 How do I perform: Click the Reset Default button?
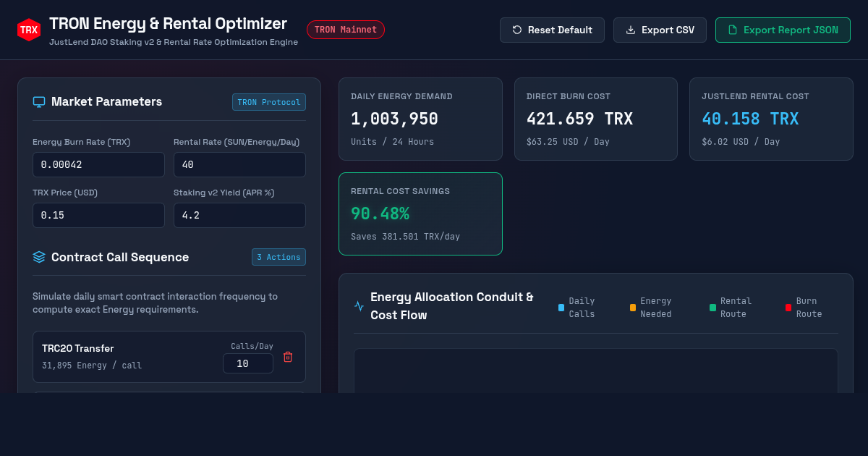552,30
